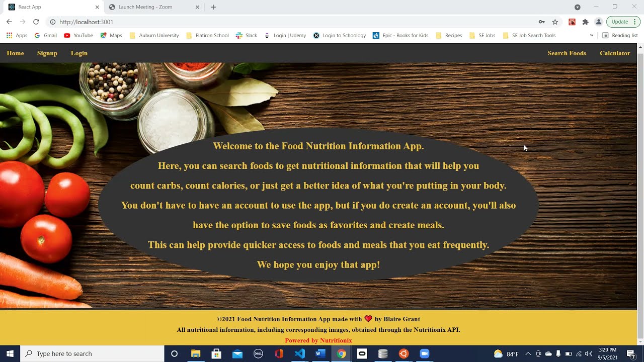Expand hidden bookmarks chevron

coord(591,35)
